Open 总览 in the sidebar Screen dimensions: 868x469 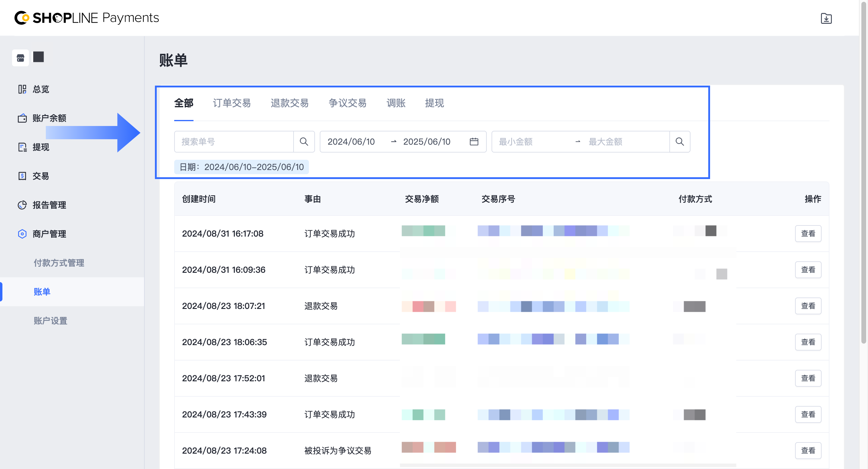pyautogui.click(x=40, y=89)
